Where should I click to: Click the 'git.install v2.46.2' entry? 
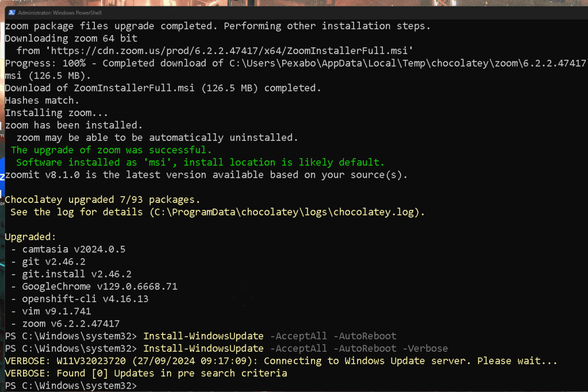coord(77,274)
